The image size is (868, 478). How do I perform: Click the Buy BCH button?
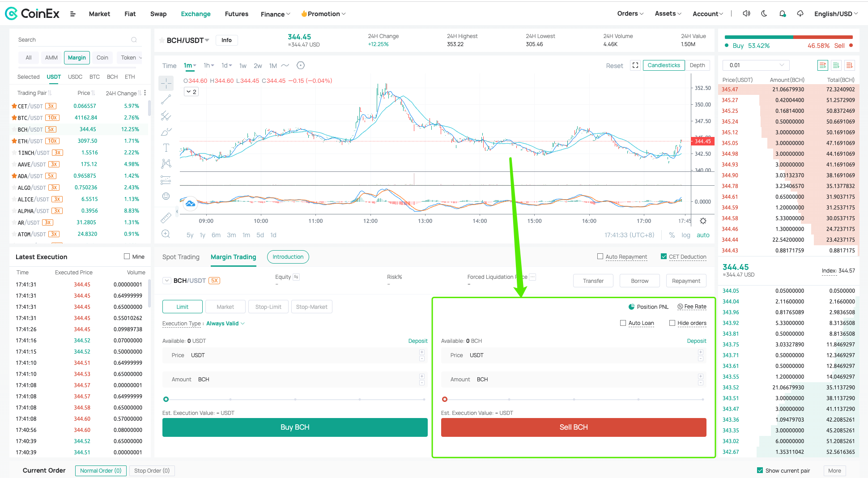[295, 427]
